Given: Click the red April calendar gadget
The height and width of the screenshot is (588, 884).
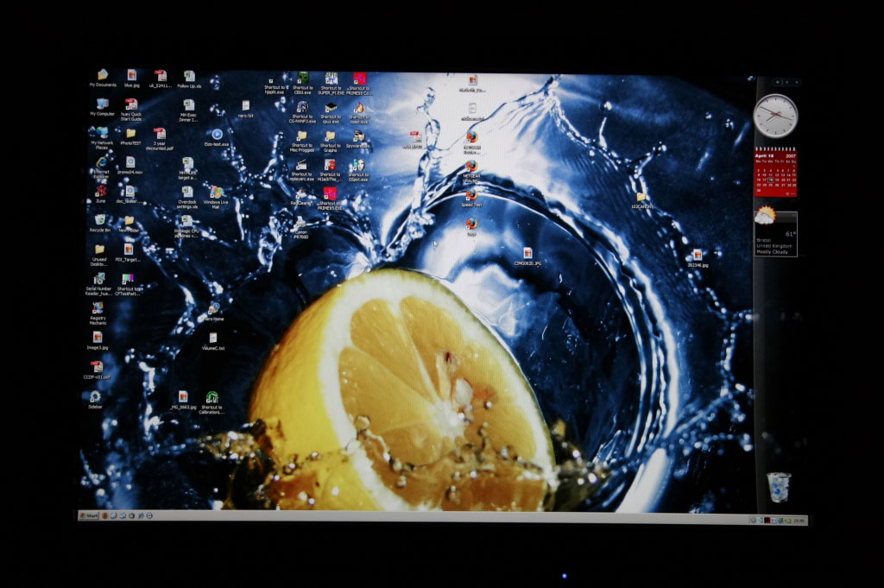Looking at the screenshot, I should pyautogui.click(x=775, y=173).
